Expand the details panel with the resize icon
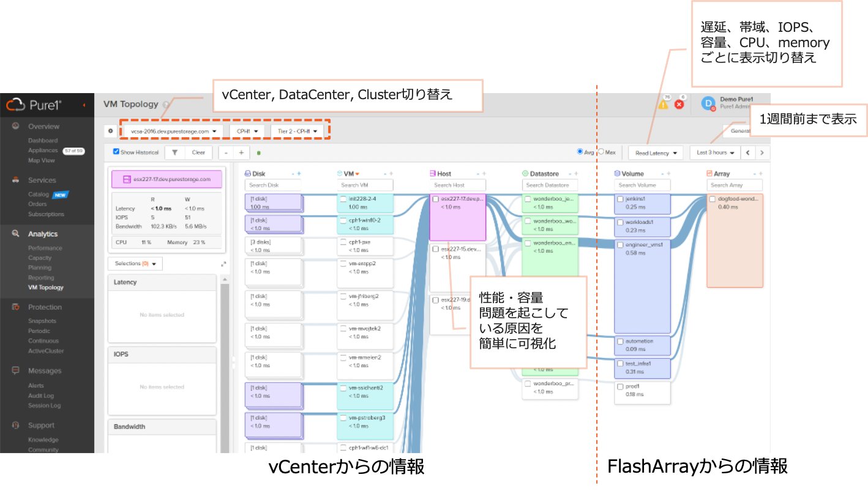 click(x=223, y=264)
